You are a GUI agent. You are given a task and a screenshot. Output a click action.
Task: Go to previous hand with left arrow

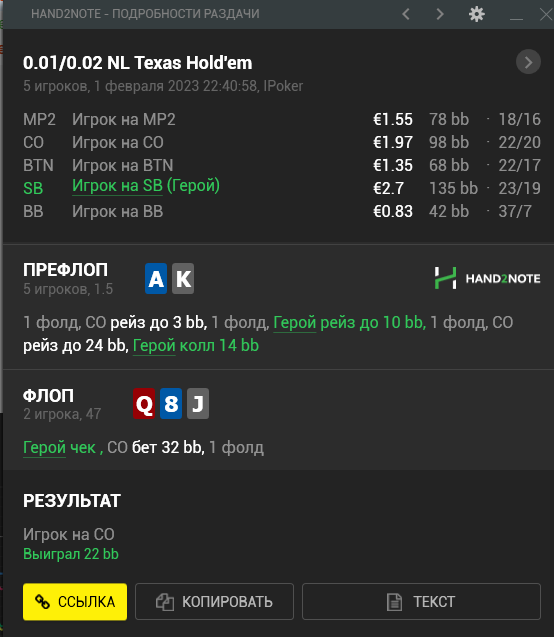(406, 14)
